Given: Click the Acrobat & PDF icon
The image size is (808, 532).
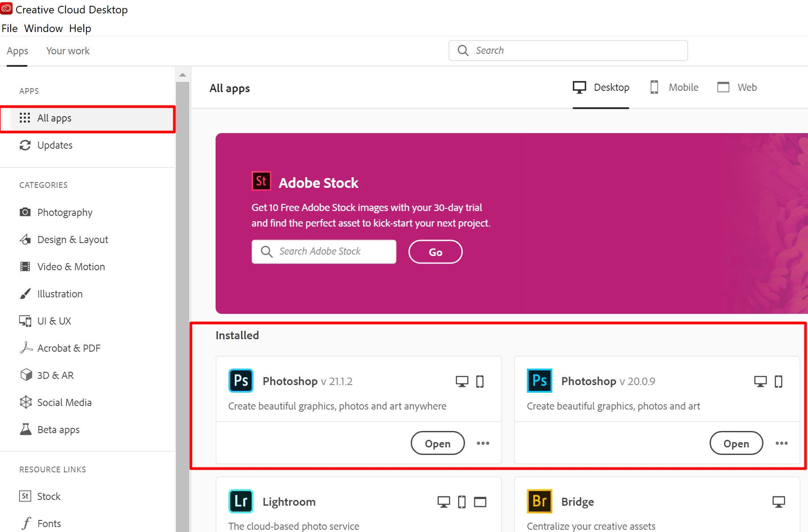Looking at the screenshot, I should (26, 348).
